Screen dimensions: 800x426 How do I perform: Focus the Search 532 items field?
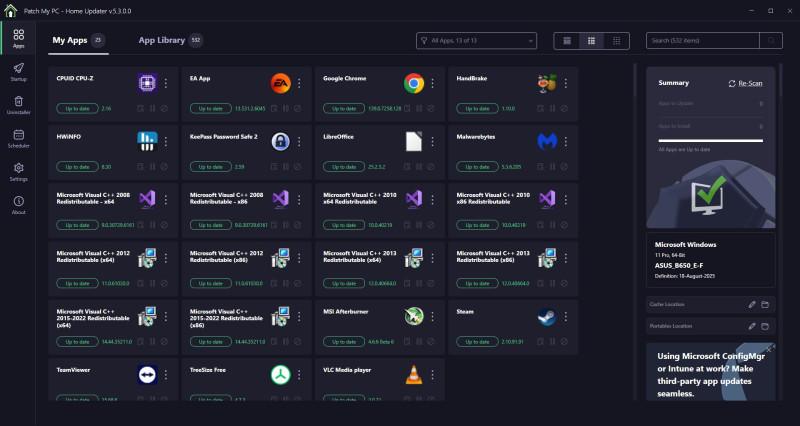(703, 41)
